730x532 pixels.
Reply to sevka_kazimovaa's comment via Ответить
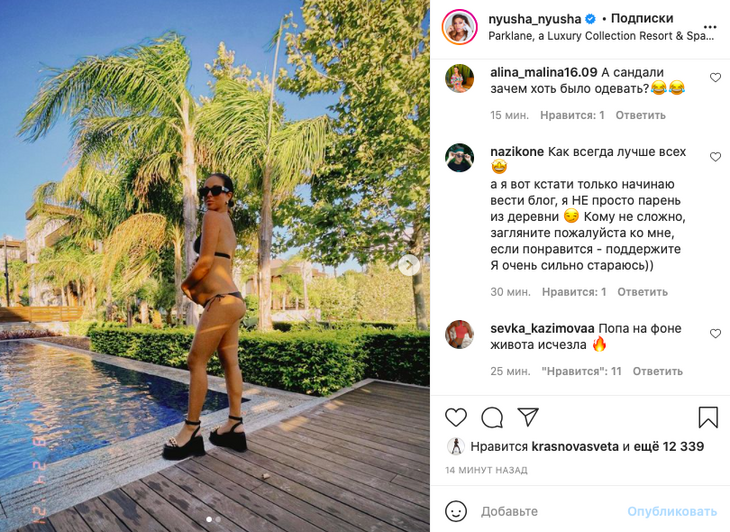(657, 371)
